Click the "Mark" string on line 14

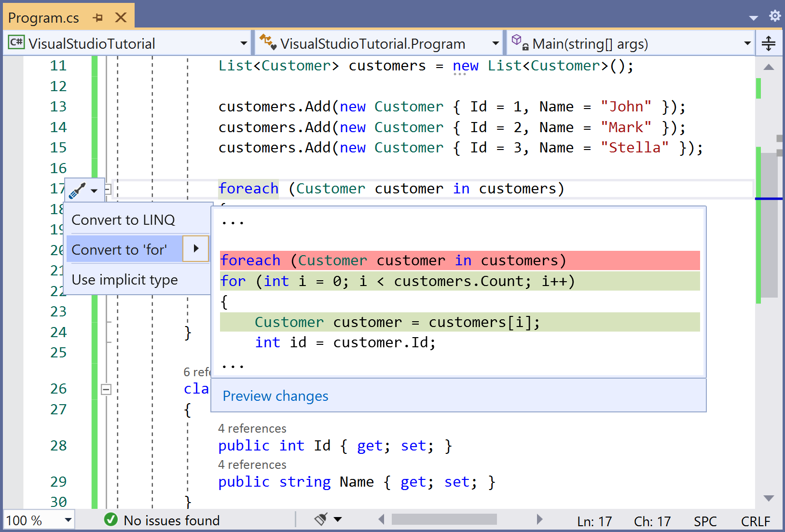[x=626, y=127]
